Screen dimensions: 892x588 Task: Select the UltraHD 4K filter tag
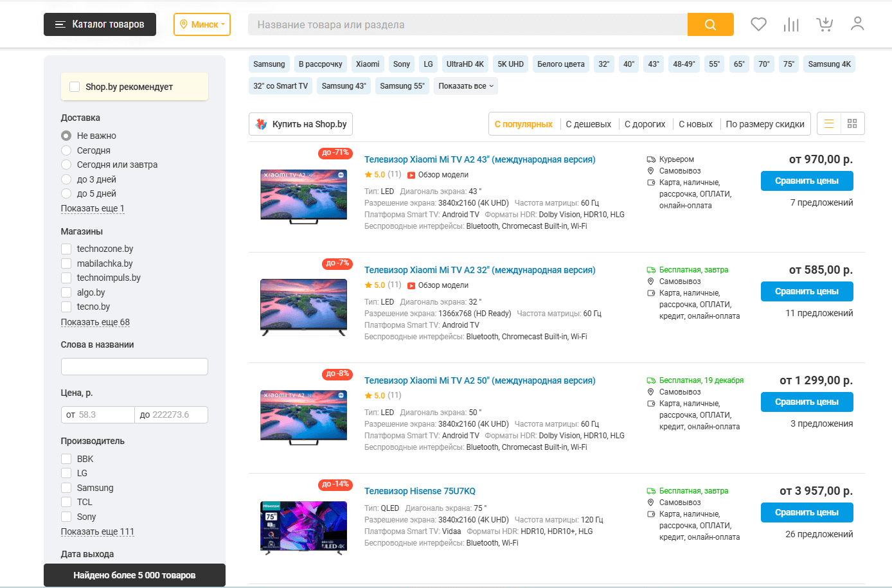(465, 64)
